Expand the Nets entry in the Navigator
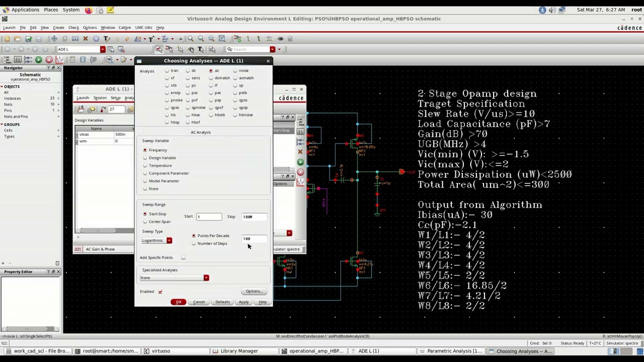 [58, 105]
